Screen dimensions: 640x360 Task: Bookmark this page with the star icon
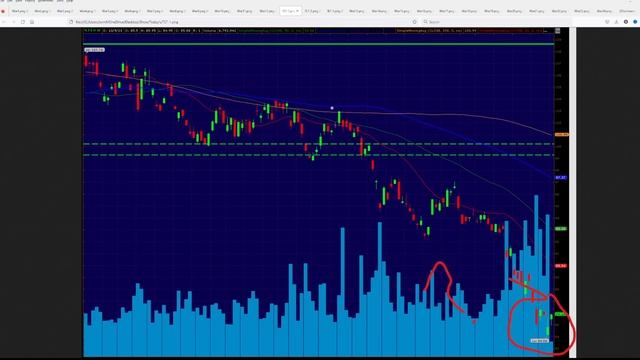pyautogui.click(x=414, y=22)
